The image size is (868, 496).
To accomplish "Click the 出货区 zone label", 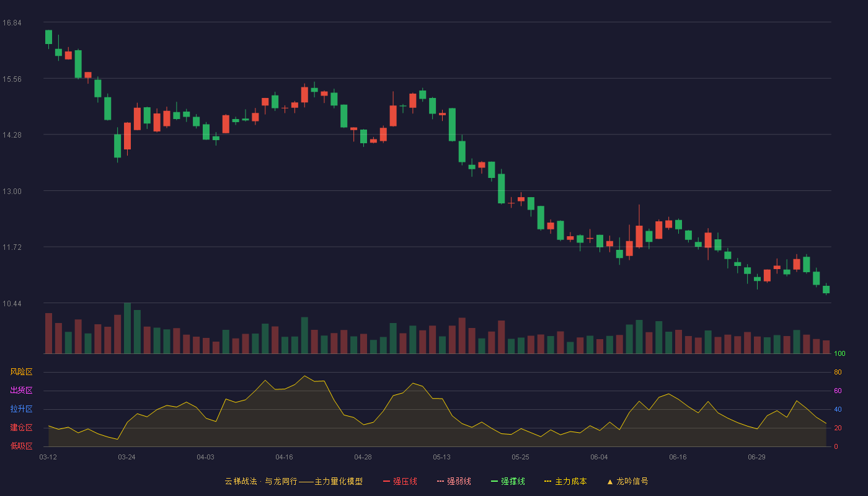I will click(x=21, y=391).
